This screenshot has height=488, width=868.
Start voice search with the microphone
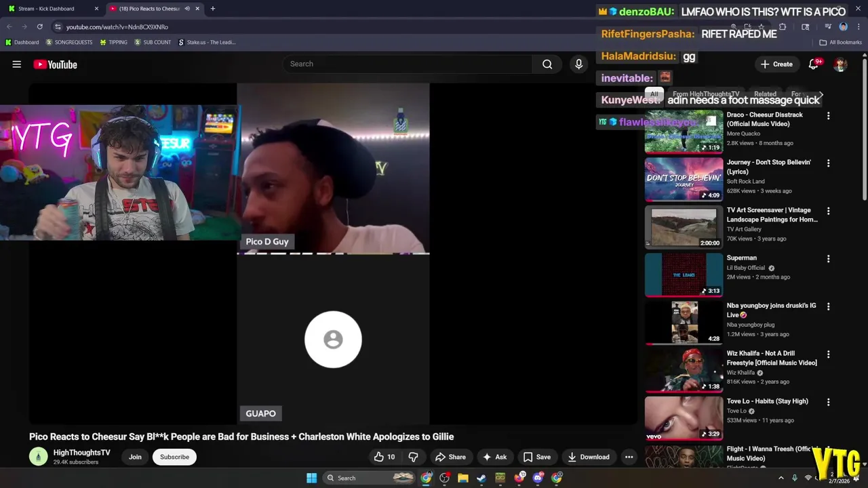(578, 64)
